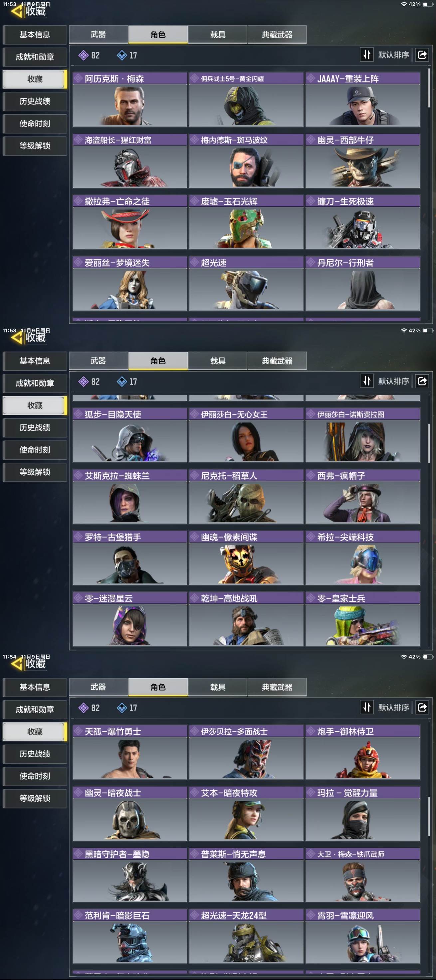
Task: Tap the purple diamond 82 counter in the 11:54 screen
Action: [89, 708]
